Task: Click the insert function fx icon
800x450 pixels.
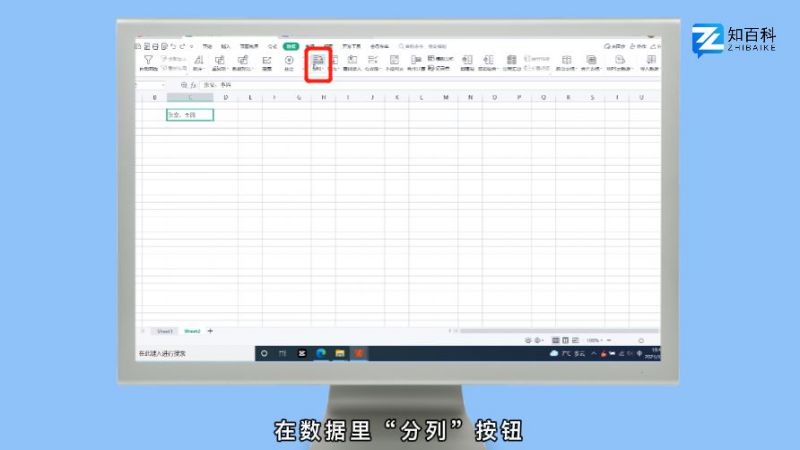Action: (x=194, y=86)
